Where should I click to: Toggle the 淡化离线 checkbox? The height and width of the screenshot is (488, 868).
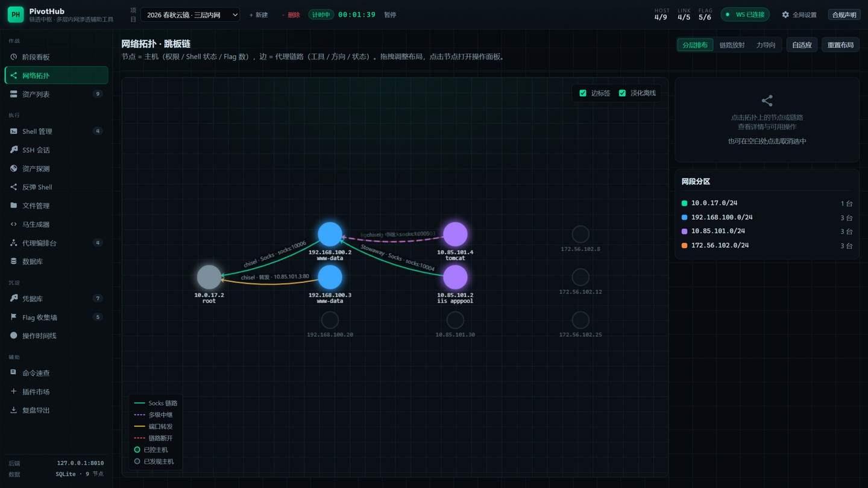(x=623, y=93)
